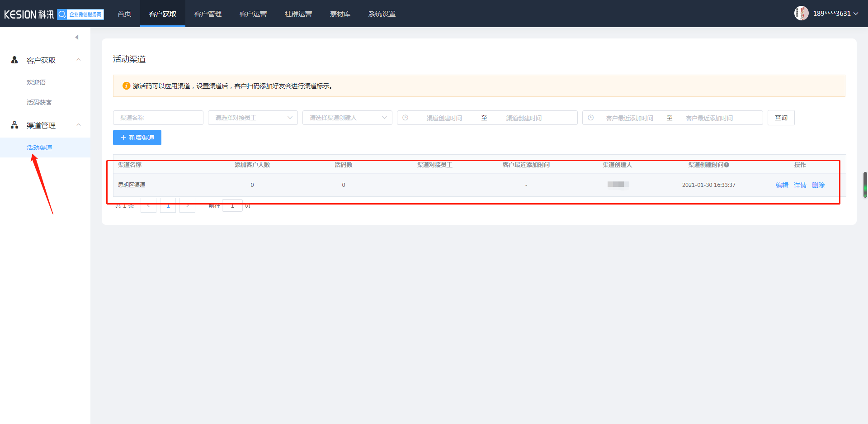Go to the previous page arrow
The image size is (868, 424).
pyautogui.click(x=148, y=205)
